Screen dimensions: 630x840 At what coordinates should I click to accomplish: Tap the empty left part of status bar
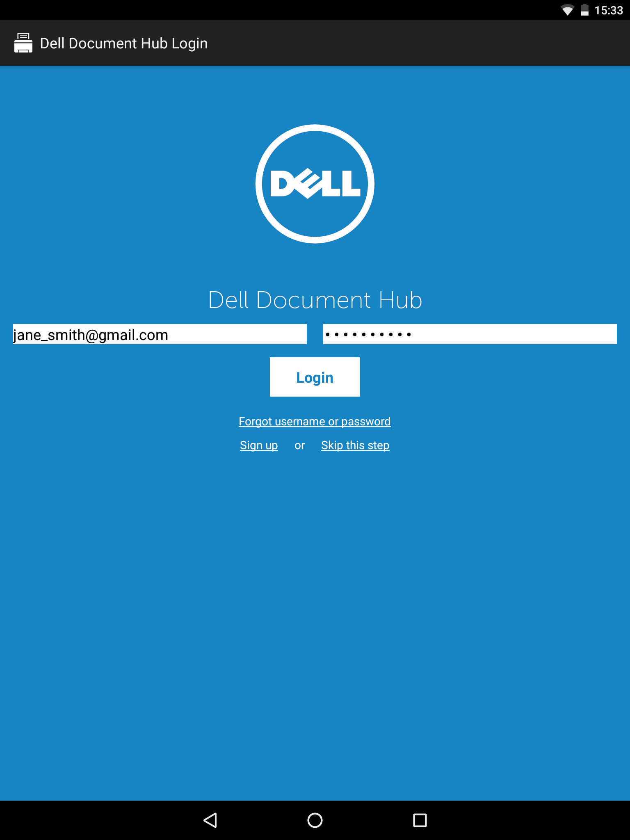point(246,10)
